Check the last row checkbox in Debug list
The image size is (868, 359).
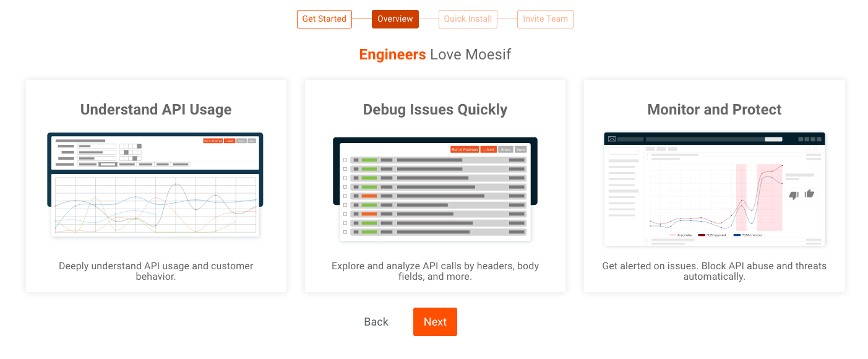point(345,232)
